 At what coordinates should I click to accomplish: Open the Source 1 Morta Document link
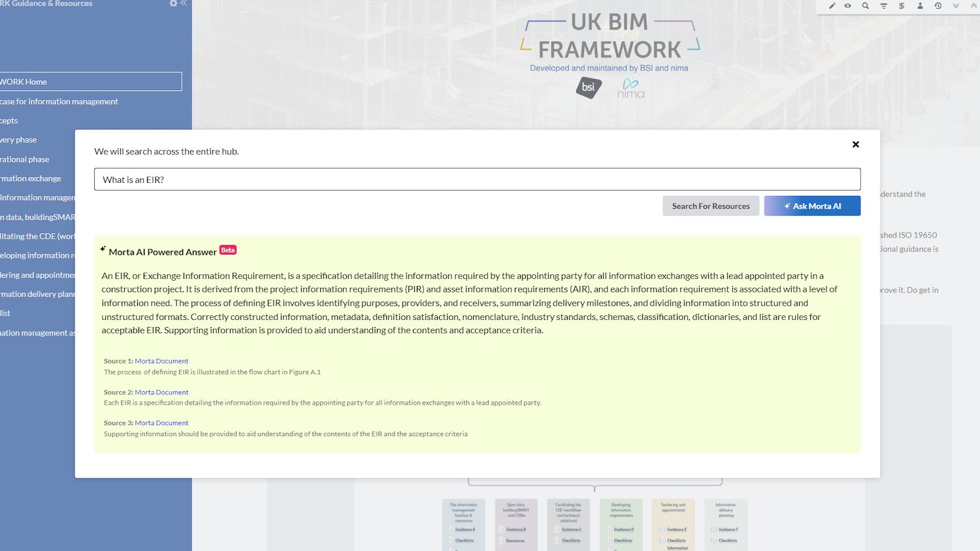(161, 360)
